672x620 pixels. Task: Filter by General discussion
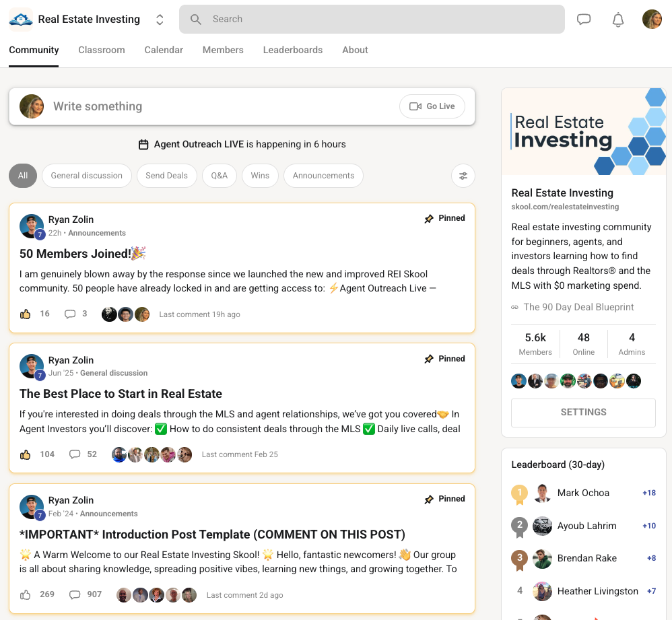click(87, 176)
